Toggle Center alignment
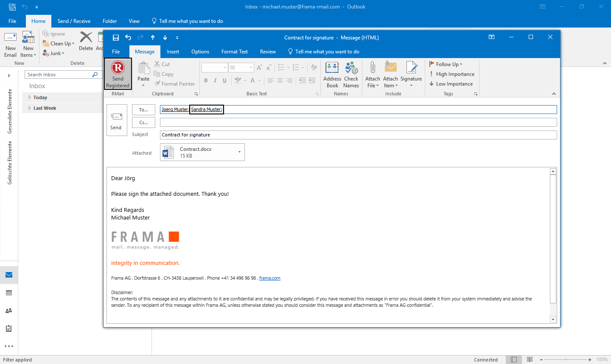The width and height of the screenshot is (611, 364). point(280,81)
